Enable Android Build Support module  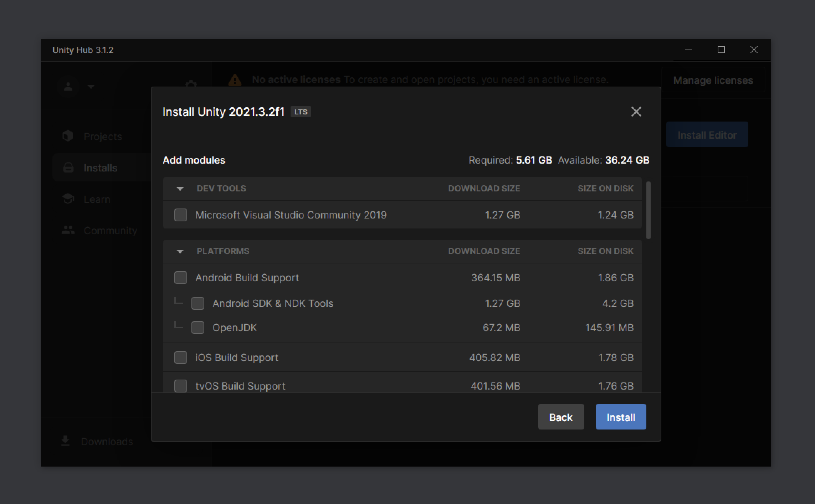click(x=181, y=278)
